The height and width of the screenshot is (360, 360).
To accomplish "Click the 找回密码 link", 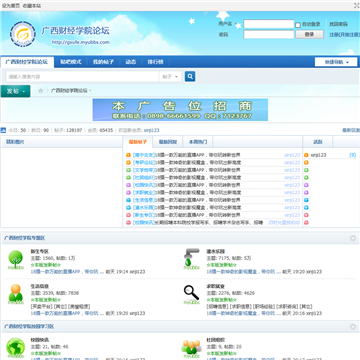I will [339, 24].
